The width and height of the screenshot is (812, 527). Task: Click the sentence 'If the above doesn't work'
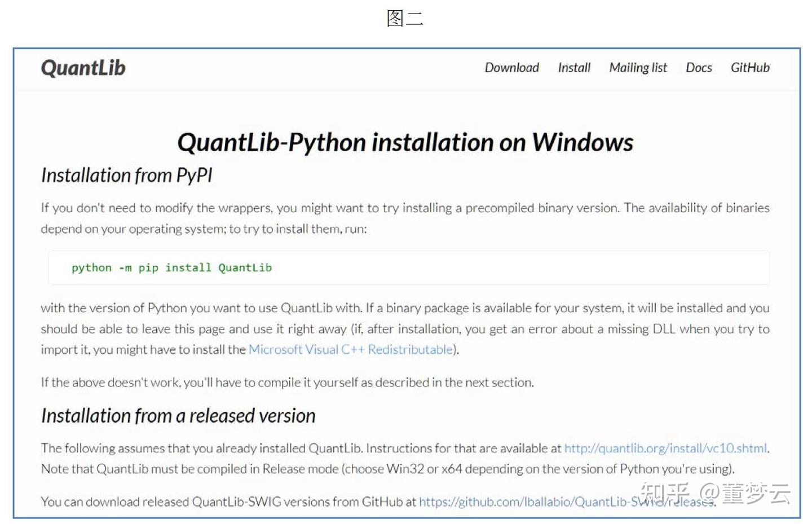[287, 383]
